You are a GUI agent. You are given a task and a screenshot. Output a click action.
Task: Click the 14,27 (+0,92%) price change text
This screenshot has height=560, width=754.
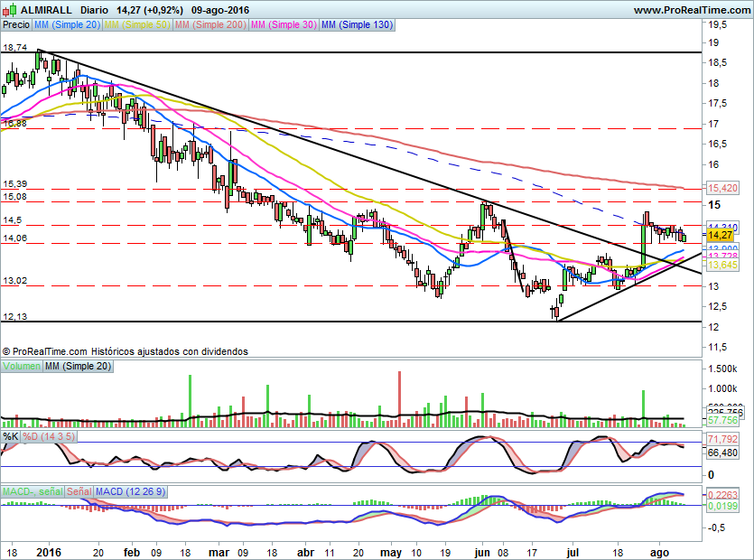pos(150,10)
